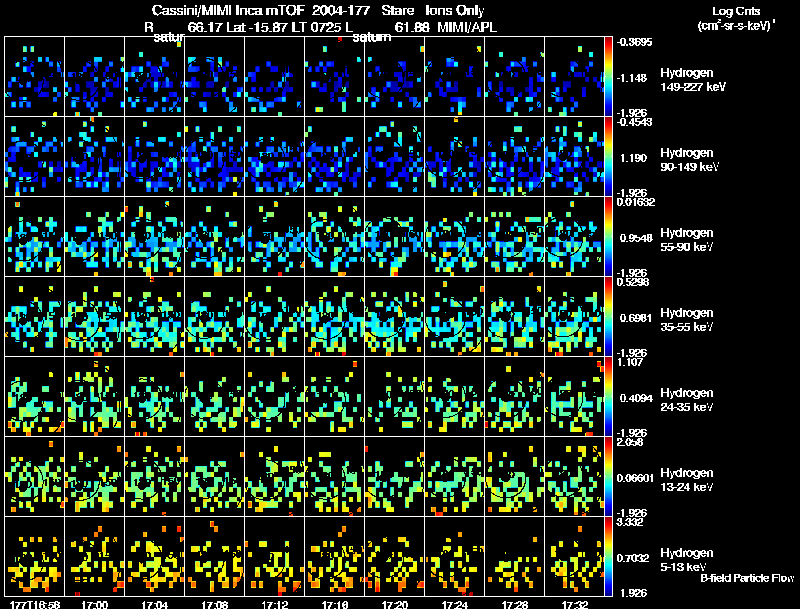Click the Hydrogen 149-227 keV color bar
Viewport: 800px width, 609px height.
point(608,77)
